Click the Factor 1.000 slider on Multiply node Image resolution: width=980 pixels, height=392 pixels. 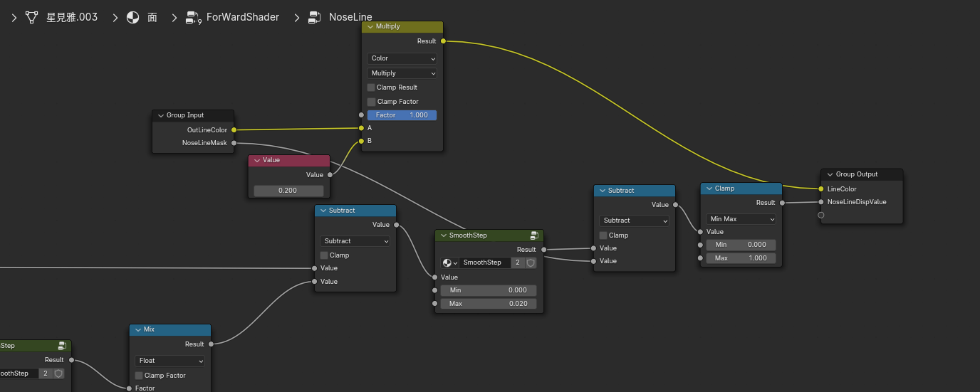[x=402, y=115]
